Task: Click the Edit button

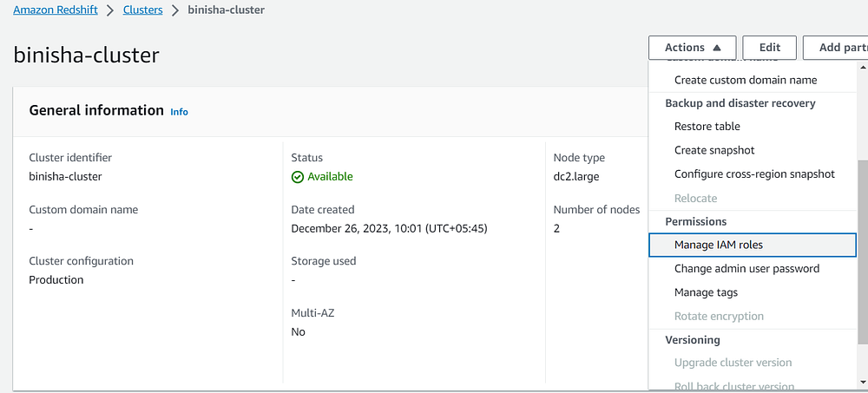Action: click(x=769, y=48)
